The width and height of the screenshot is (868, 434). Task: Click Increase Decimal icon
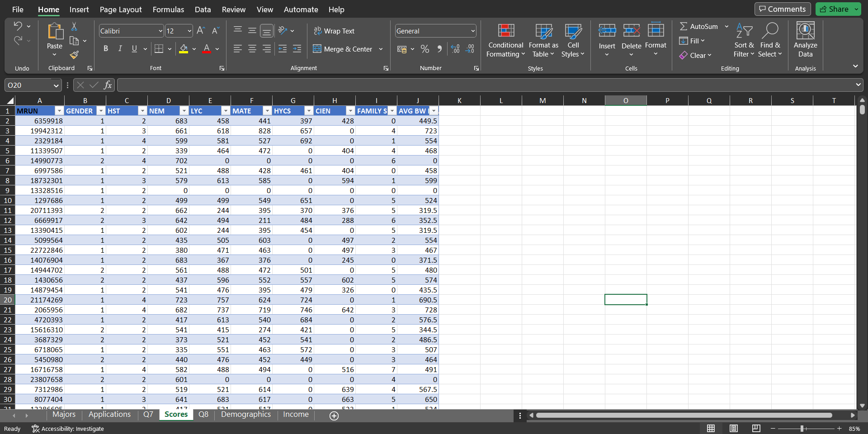(455, 49)
